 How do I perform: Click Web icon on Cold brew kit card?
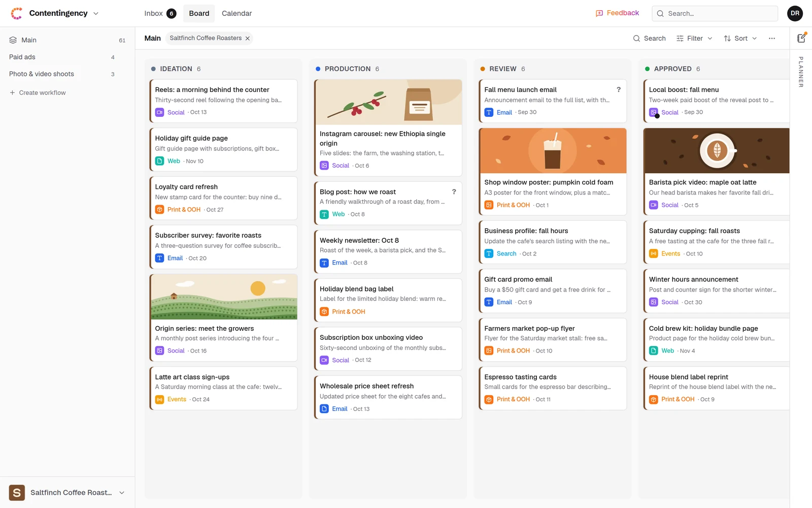tap(654, 351)
